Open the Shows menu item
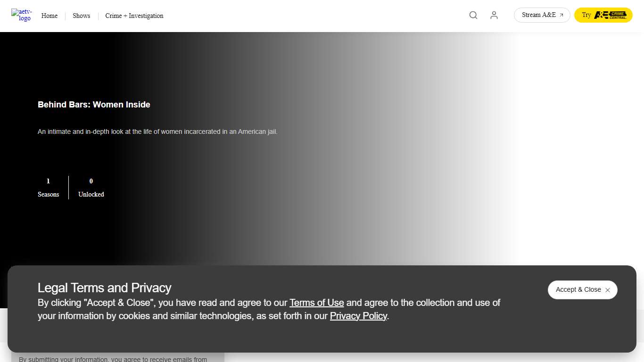Image resolution: width=644 pixels, height=362 pixels. tap(81, 16)
